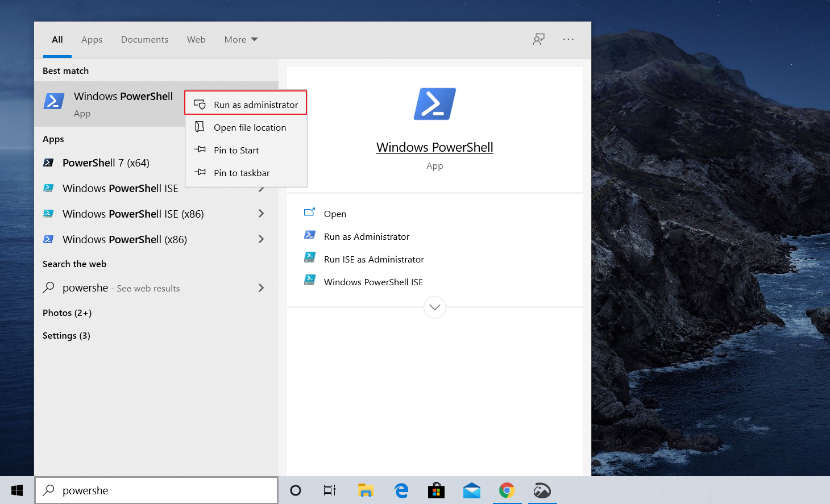This screenshot has height=504, width=830.
Task: Open the Windows PowerShell title link
Action: (x=435, y=147)
